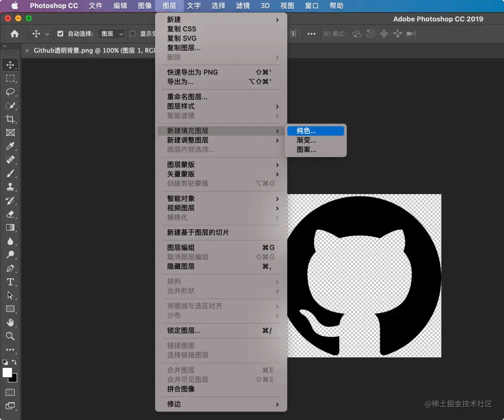Click the 3D rotate object icon
Viewport: 504px width, 420px height.
357,34
